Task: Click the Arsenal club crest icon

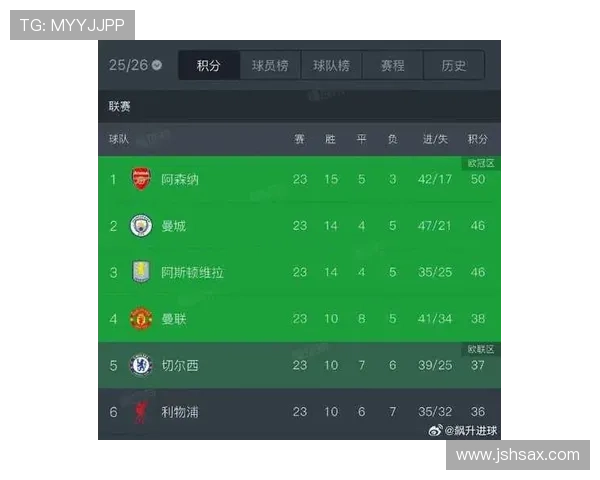Action: tap(140, 180)
